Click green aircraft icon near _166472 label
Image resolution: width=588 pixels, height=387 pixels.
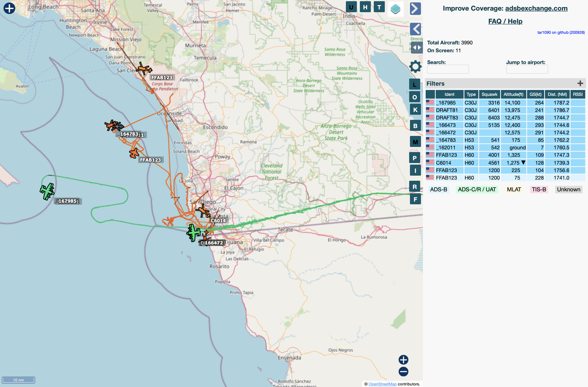[x=194, y=233]
